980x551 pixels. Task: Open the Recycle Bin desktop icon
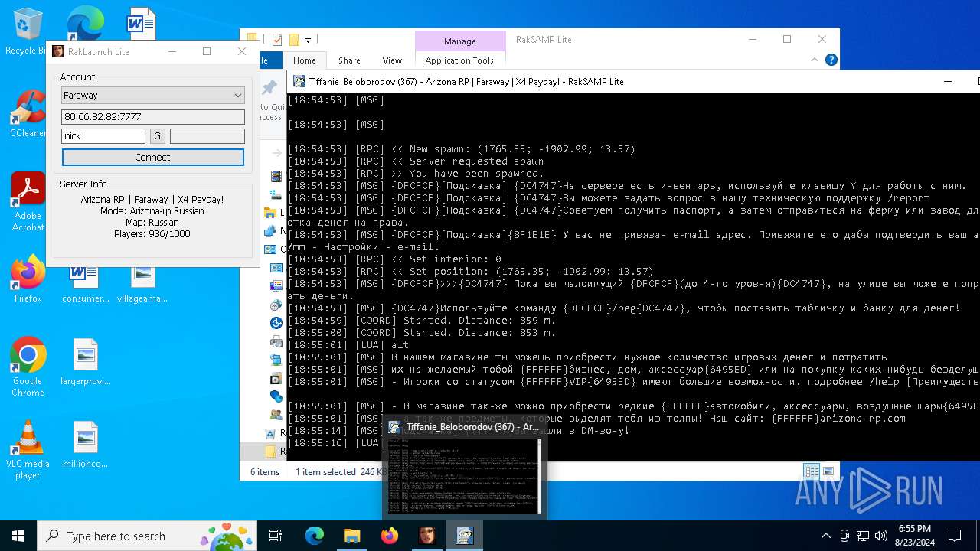click(28, 31)
